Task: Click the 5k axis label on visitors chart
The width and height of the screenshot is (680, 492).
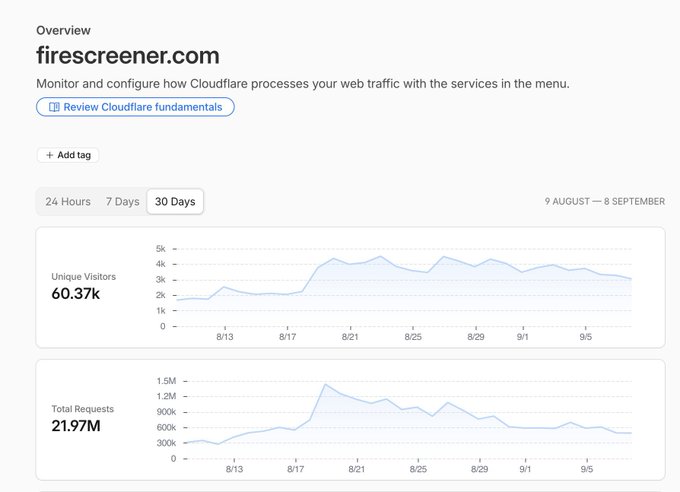Action: click(x=161, y=249)
